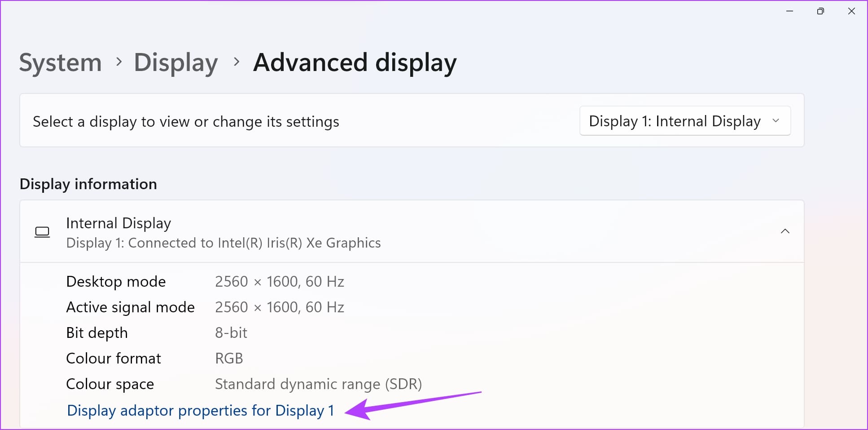The width and height of the screenshot is (868, 430).
Task: Select Display in the breadcrumb navigation
Action: click(175, 62)
